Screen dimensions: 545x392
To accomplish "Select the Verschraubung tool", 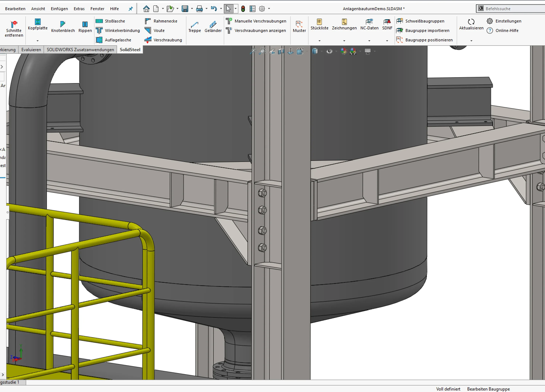I will point(163,40).
